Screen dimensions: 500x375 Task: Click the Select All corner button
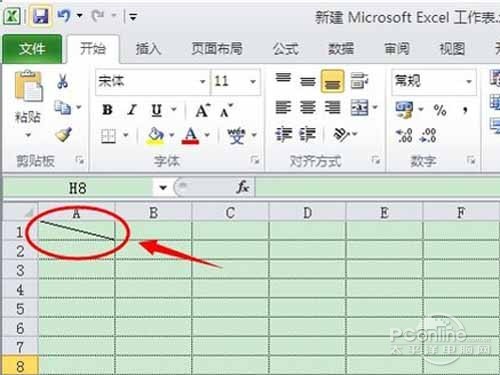[x=20, y=212]
